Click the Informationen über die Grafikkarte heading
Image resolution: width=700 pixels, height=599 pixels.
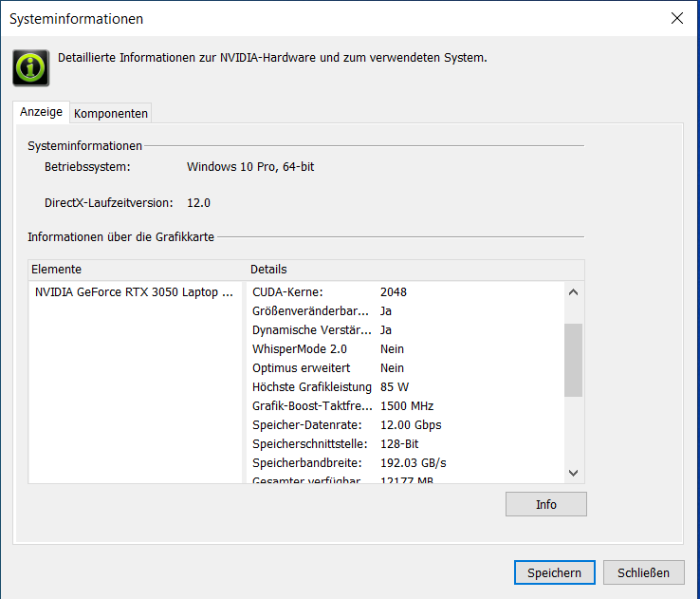[121, 236]
